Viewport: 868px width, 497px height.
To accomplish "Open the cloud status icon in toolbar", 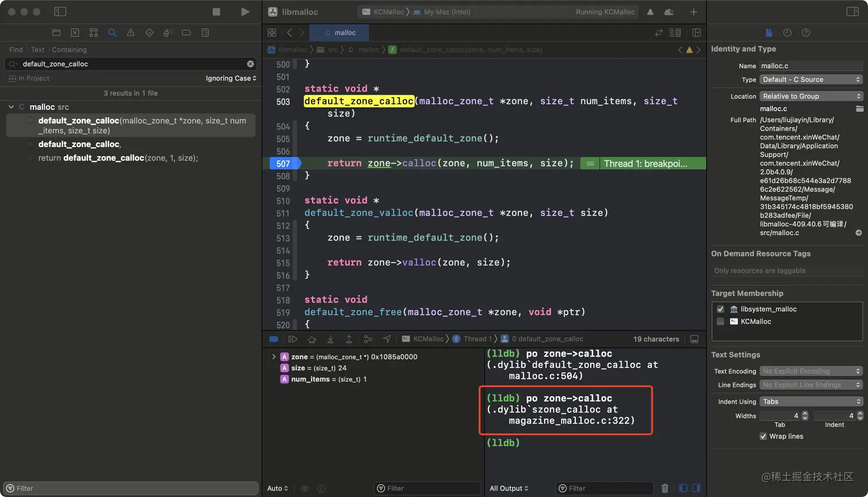I will pyautogui.click(x=669, y=11).
